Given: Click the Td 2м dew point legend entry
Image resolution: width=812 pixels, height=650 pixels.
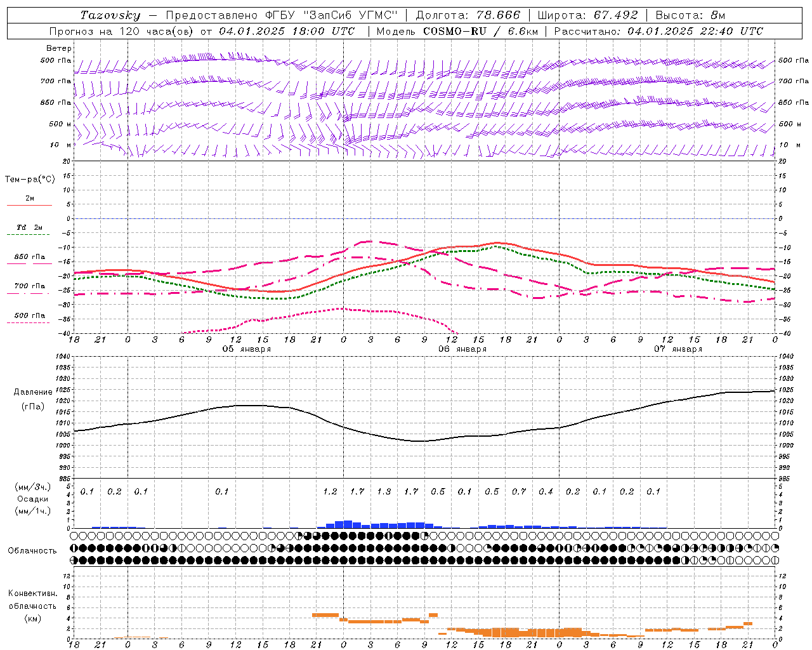Looking at the screenshot, I should (29, 227).
